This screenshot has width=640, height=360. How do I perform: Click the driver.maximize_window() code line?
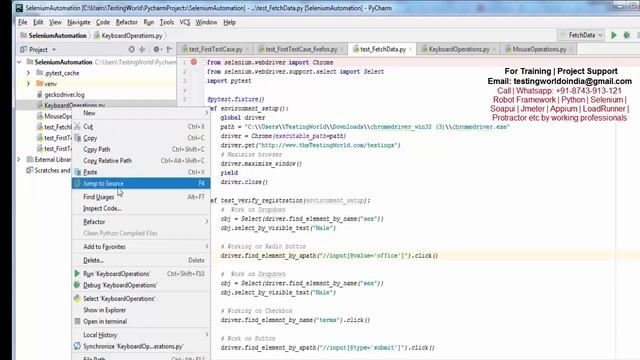[261, 164]
